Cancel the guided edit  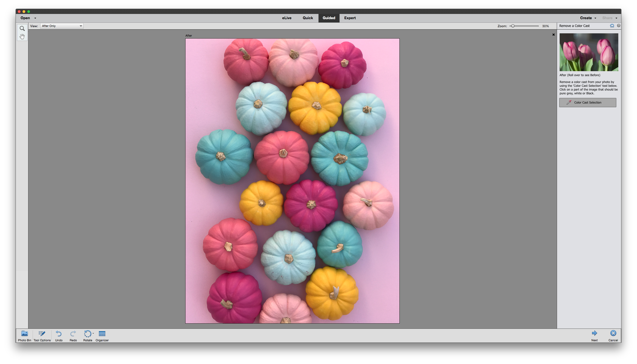pos(613,336)
